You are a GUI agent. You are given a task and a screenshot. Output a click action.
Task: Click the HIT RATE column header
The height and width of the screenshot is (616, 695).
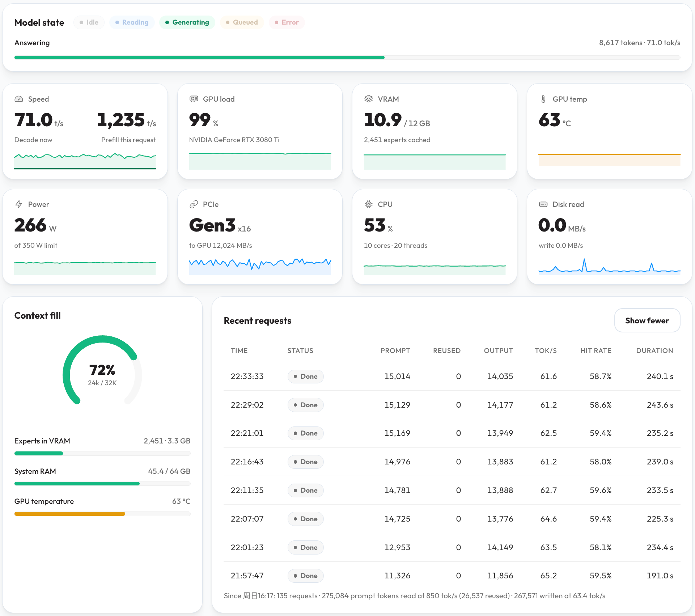tap(596, 351)
